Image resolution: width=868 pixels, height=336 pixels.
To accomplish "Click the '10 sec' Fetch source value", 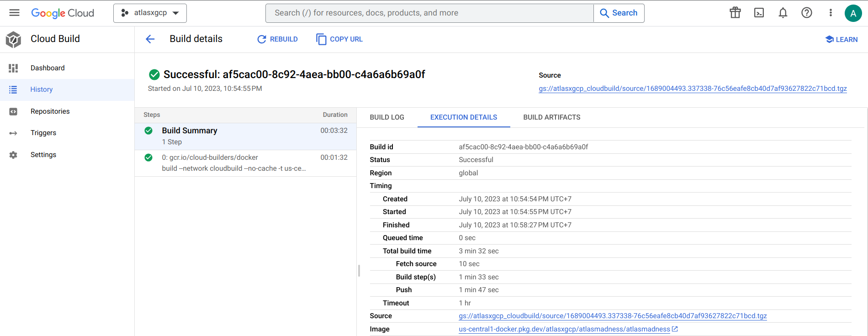I will 469,264.
